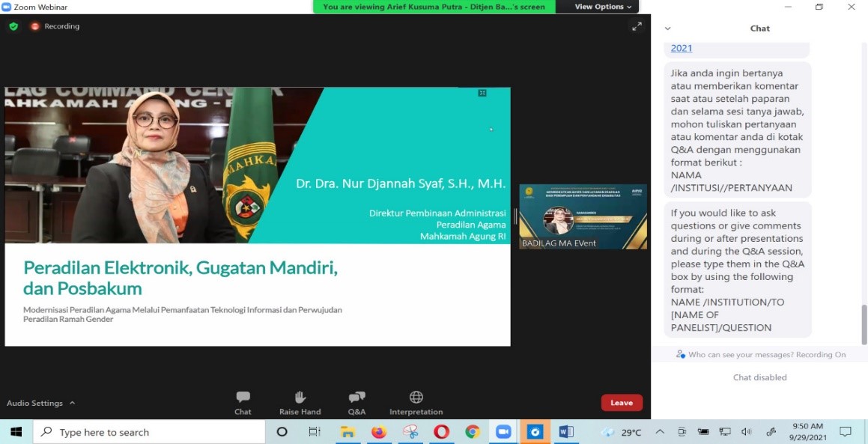Click the Leave button
The image size is (868, 444).
coord(621,402)
